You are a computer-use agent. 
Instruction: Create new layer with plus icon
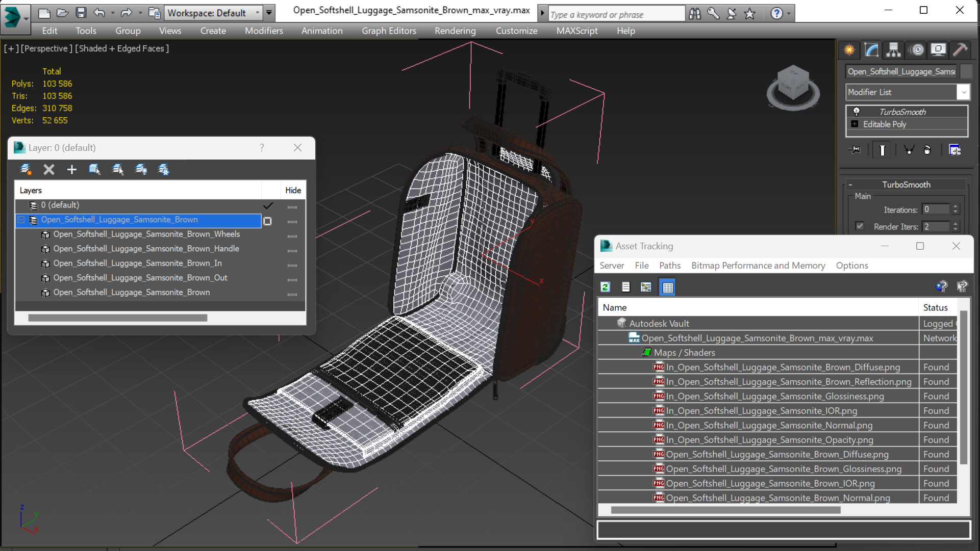71,170
